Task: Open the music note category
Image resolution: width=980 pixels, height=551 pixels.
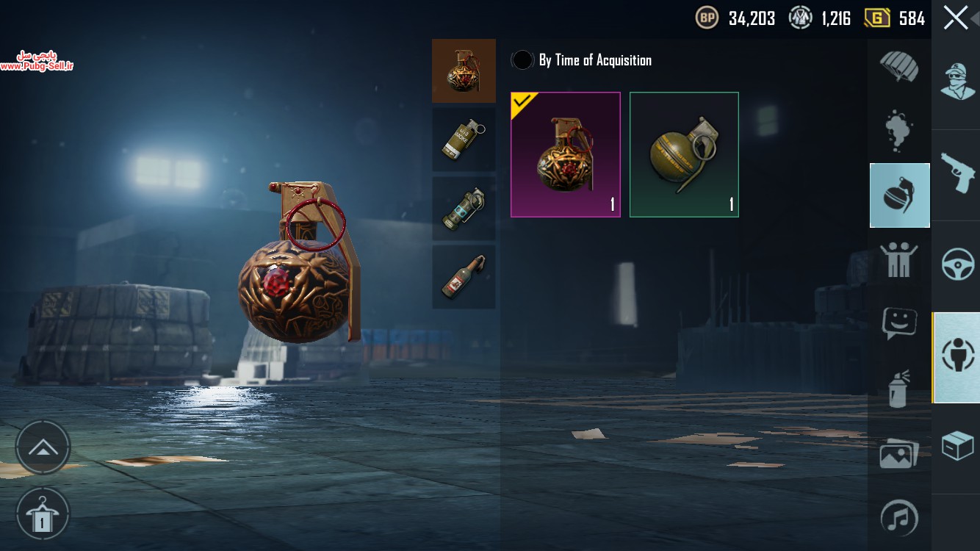Action: pyautogui.click(x=899, y=518)
